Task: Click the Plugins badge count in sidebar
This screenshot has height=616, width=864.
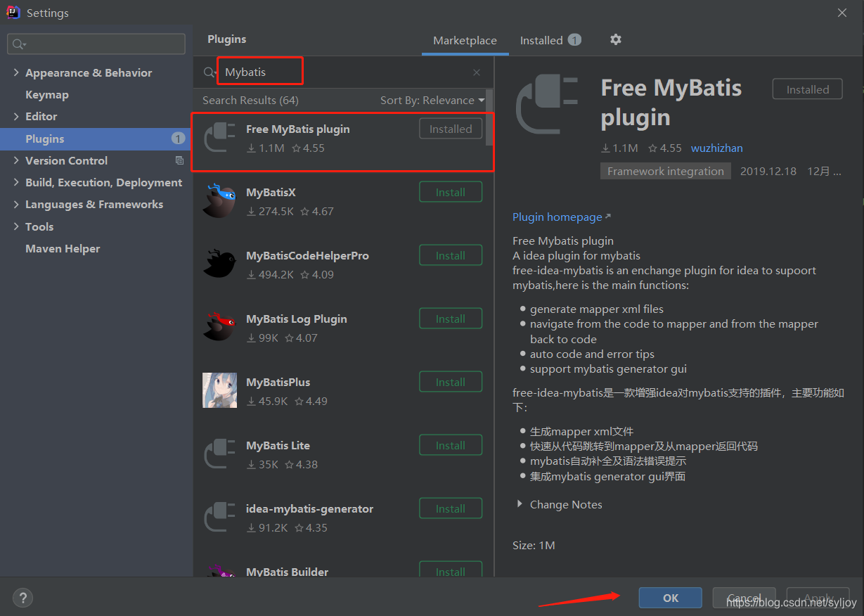Action: click(x=178, y=139)
